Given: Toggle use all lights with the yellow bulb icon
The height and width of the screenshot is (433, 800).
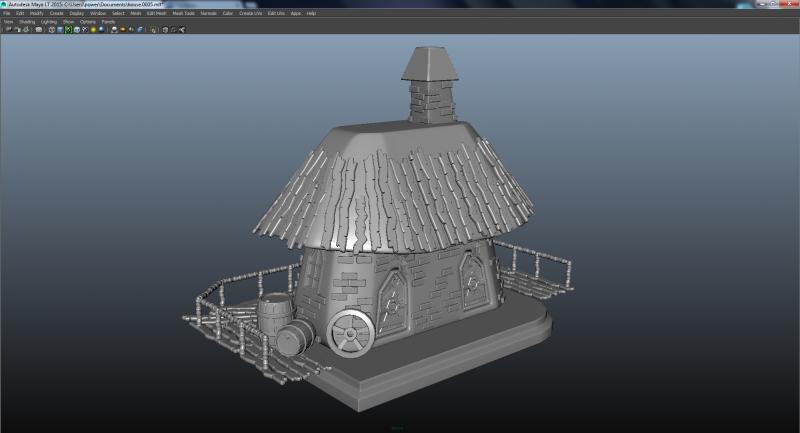Looking at the screenshot, I should coord(93,30).
